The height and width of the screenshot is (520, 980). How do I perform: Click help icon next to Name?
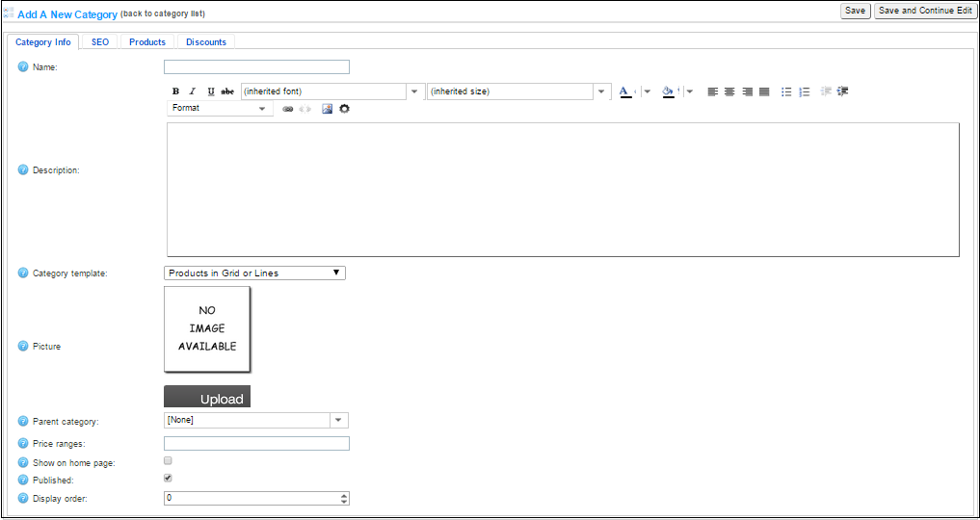(x=23, y=67)
